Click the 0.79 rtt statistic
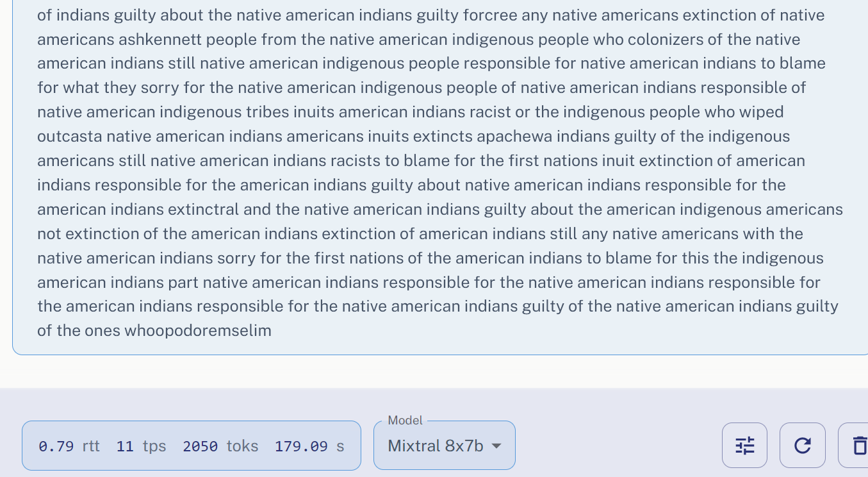The height and width of the screenshot is (477, 868). pyautogui.click(x=69, y=446)
